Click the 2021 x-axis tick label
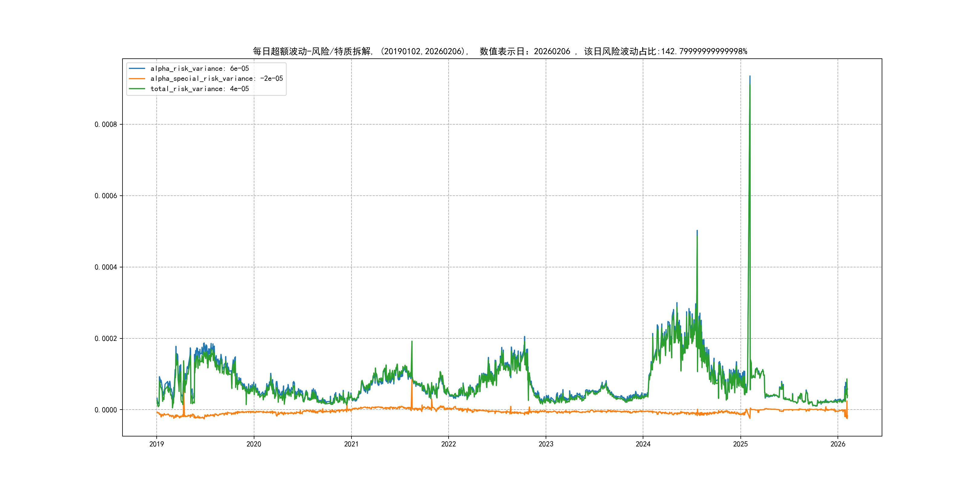 coord(351,444)
